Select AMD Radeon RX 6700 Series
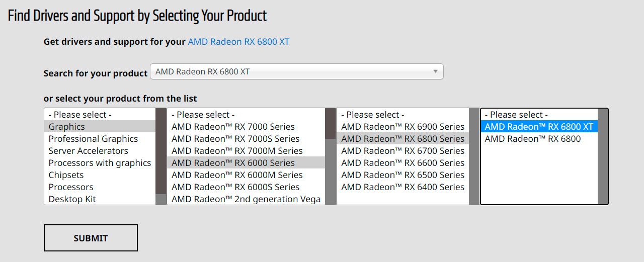The image size is (644, 262). [x=403, y=151]
